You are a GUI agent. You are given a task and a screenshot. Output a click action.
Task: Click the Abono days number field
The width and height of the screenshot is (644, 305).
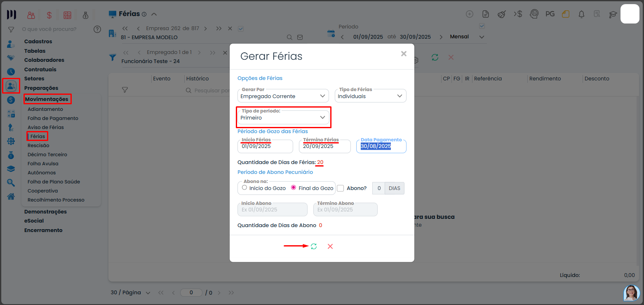[x=379, y=188]
